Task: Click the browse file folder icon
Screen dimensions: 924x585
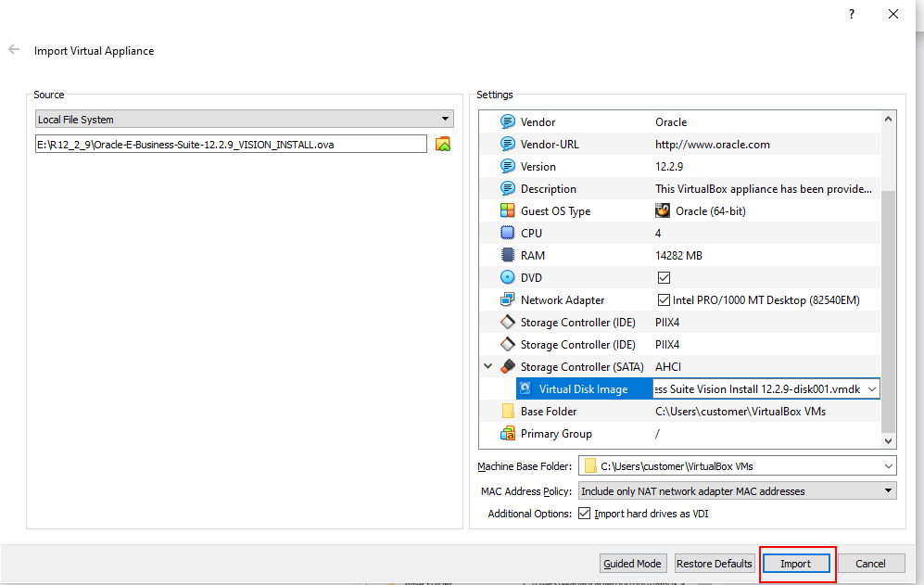Action: click(x=443, y=144)
